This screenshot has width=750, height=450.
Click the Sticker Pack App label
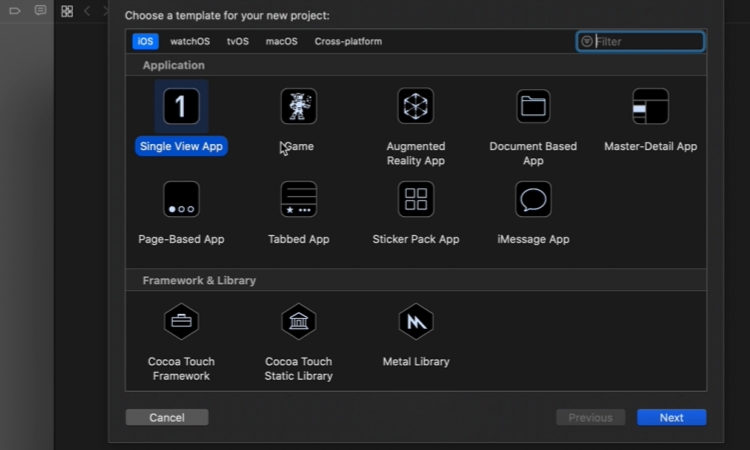click(416, 239)
